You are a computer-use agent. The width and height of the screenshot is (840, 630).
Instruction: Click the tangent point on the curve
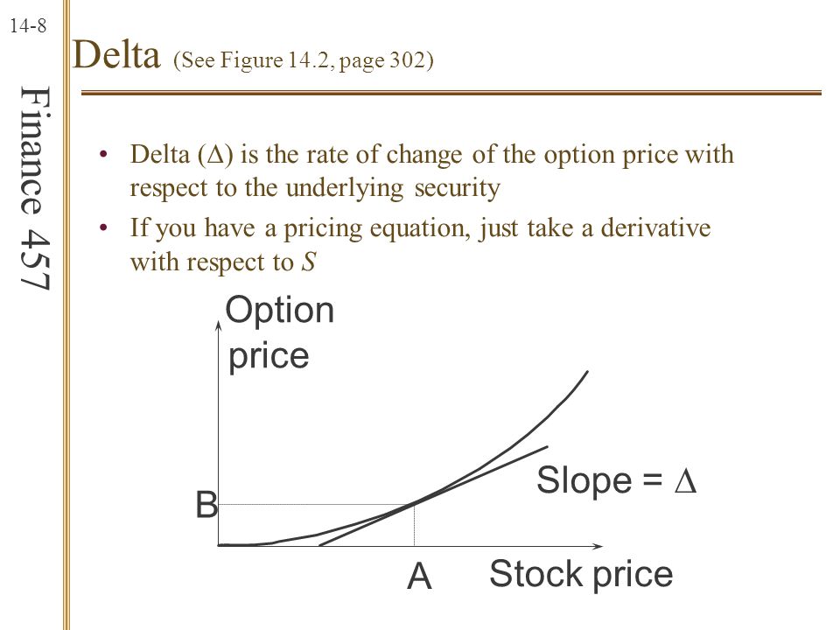pos(414,504)
